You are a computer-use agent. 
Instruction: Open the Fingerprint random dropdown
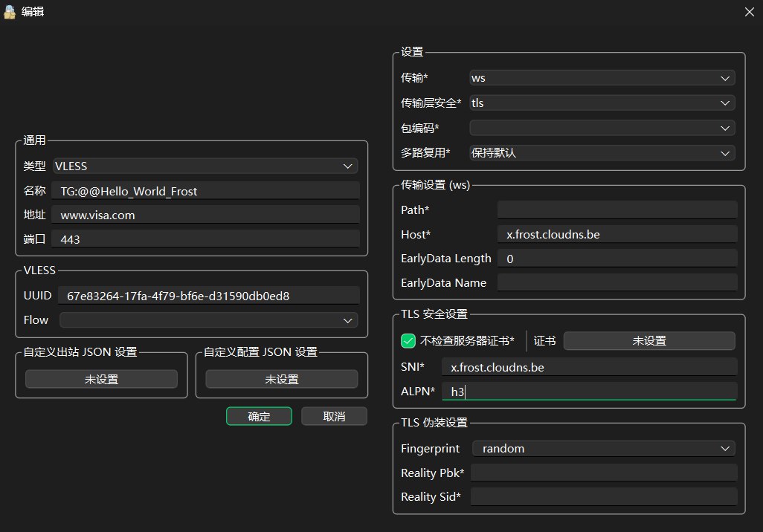point(603,449)
